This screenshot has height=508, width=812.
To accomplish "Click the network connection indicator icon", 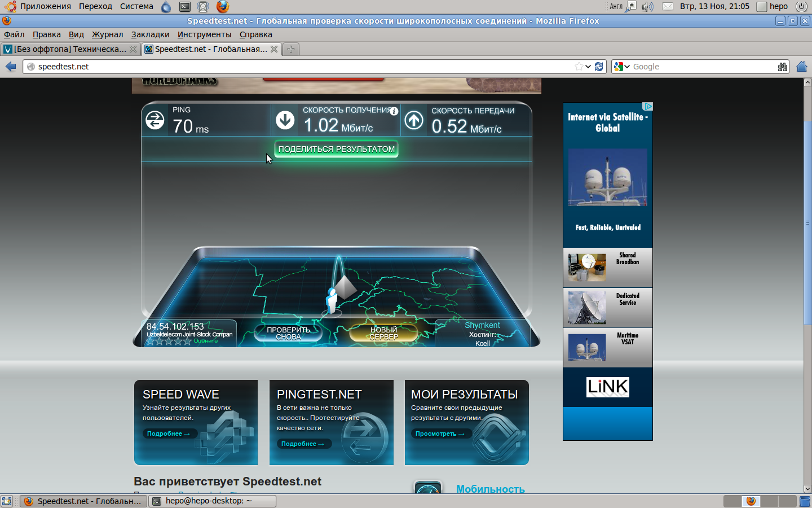I will tap(631, 6).
